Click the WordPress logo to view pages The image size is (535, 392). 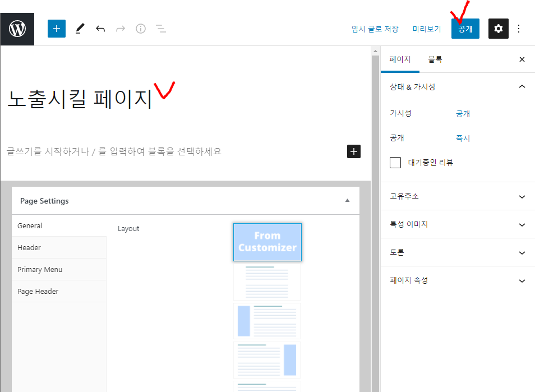pyautogui.click(x=17, y=29)
